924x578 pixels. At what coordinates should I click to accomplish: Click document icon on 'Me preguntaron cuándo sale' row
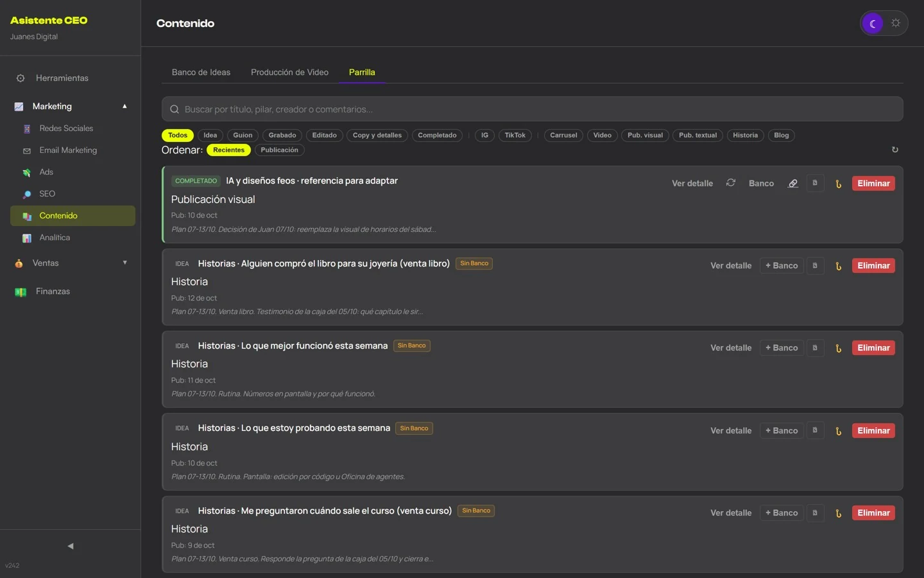(x=815, y=512)
